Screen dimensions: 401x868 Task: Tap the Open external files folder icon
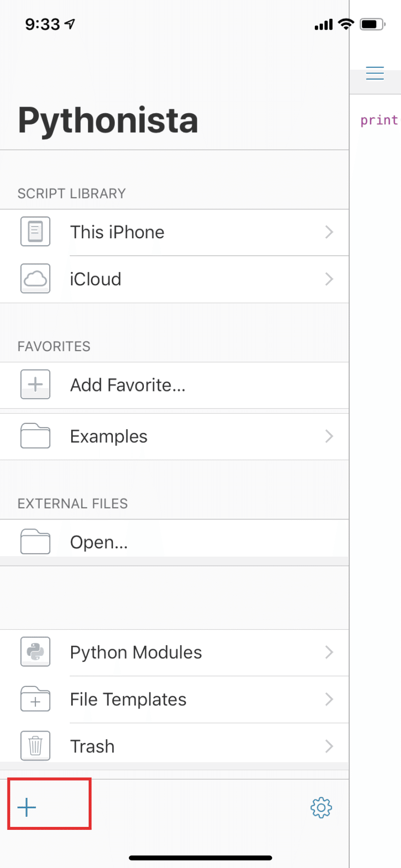point(35,542)
